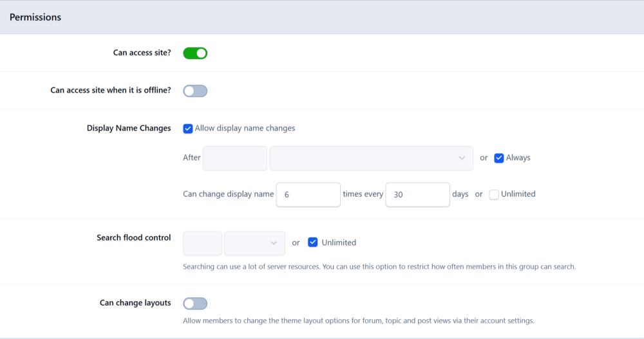Click the days interval field showing 30

tap(417, 194)
